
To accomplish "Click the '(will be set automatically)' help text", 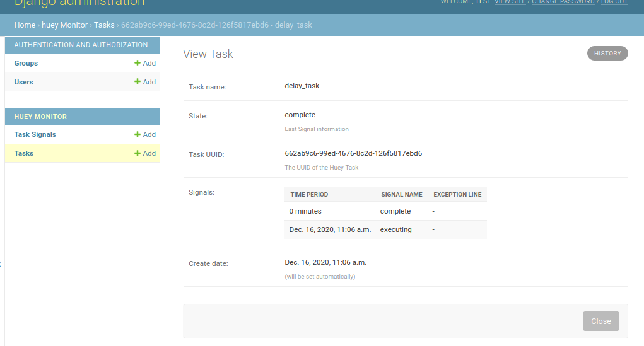I will pos(320,277).
